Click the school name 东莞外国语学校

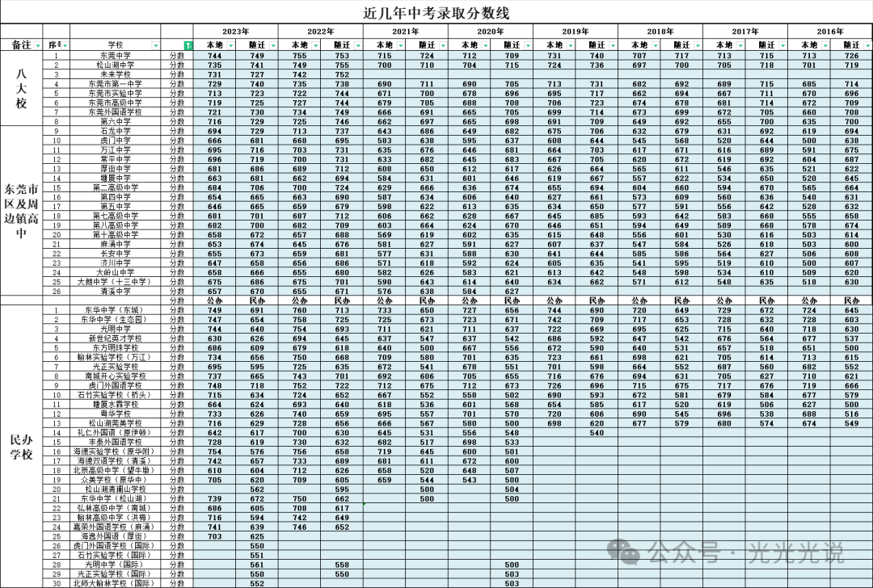(x=116, y=111)
